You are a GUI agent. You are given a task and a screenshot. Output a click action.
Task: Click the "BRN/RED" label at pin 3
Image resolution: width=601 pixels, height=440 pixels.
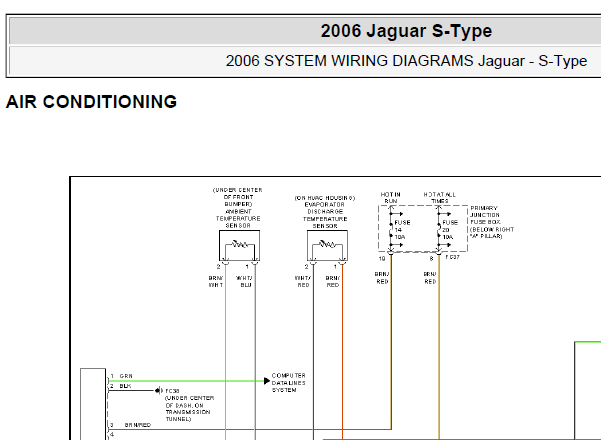pos(138,425)
